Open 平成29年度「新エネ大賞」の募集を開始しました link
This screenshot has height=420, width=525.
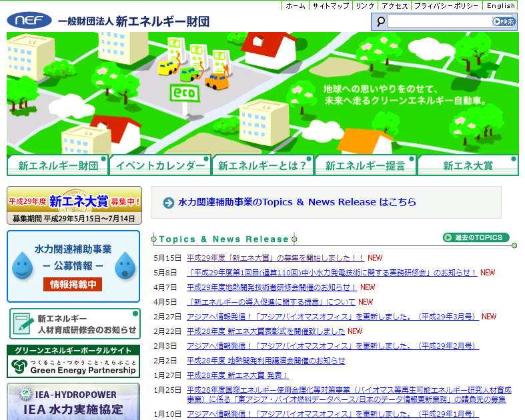tap(276, 258)
